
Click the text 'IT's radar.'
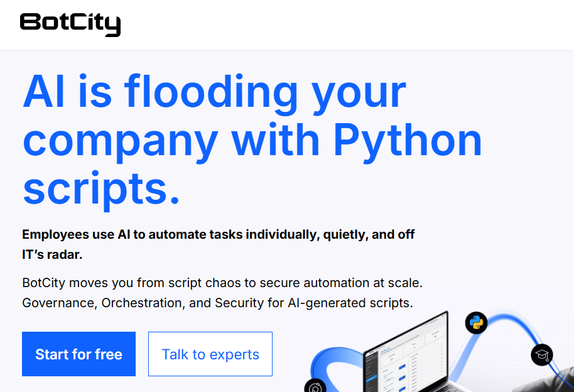point(52,254)
